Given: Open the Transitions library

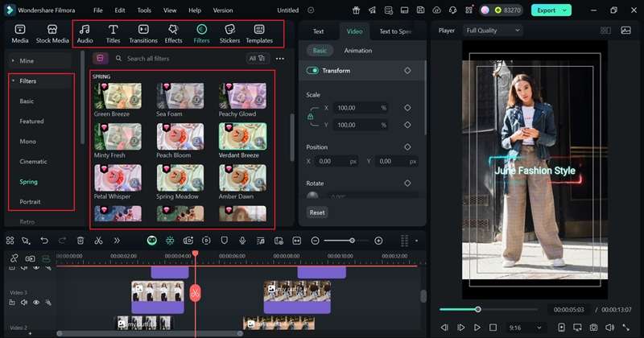Looking at the screenshot, I should click(x=143, y=34).
